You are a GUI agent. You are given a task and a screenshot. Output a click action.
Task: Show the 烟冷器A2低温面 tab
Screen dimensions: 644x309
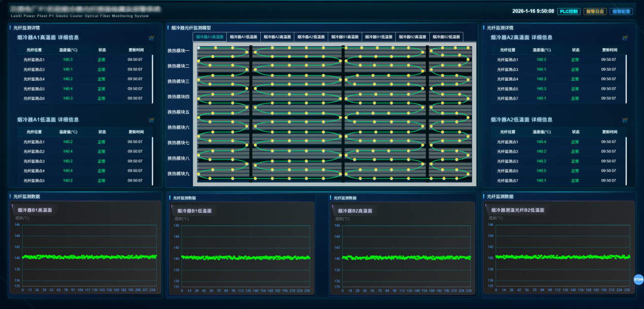pos(311,37)
